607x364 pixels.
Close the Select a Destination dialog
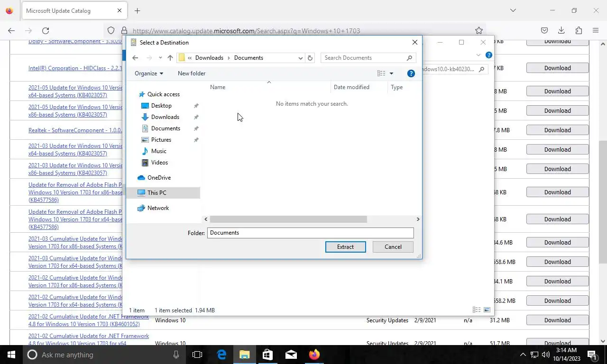(x=415, y=42)
